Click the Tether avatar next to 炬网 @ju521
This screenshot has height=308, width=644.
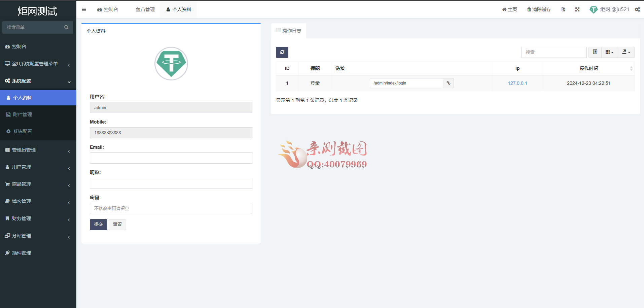(593, 9)
